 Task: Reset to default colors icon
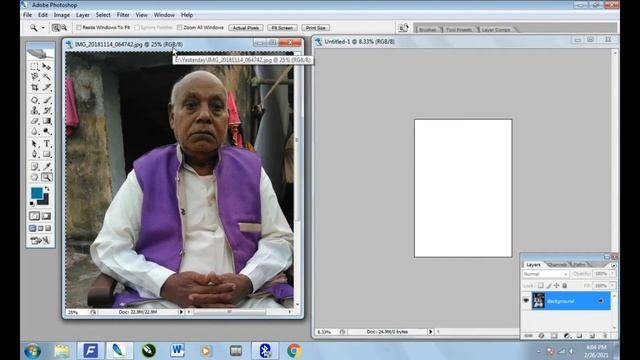pos(32,203)
